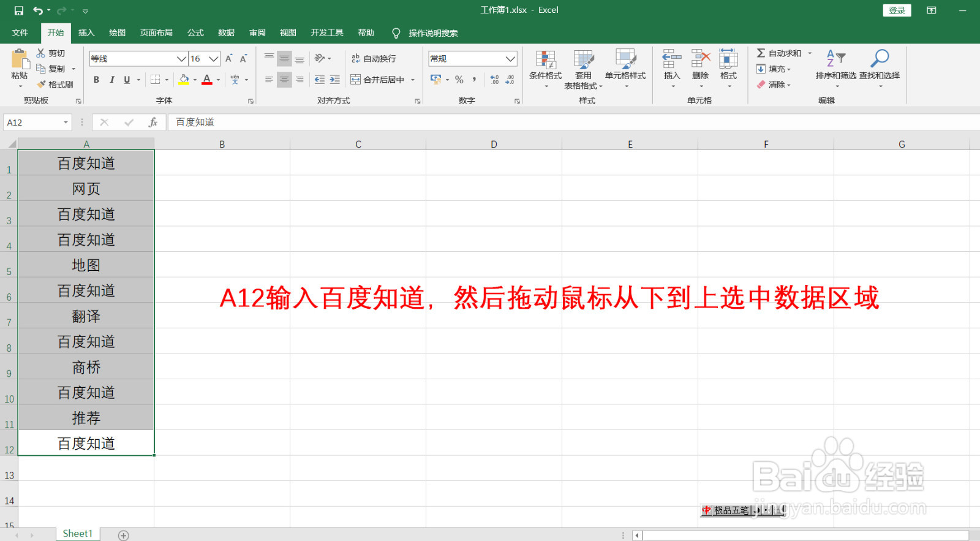Click the Delete cells icon
Screen dimensions: 980x541
(700, 59)
